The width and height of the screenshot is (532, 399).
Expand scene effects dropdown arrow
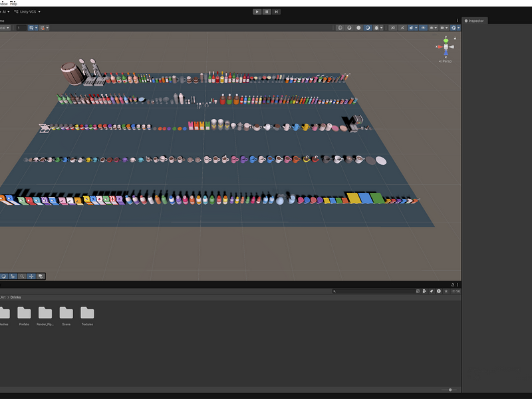416,28
